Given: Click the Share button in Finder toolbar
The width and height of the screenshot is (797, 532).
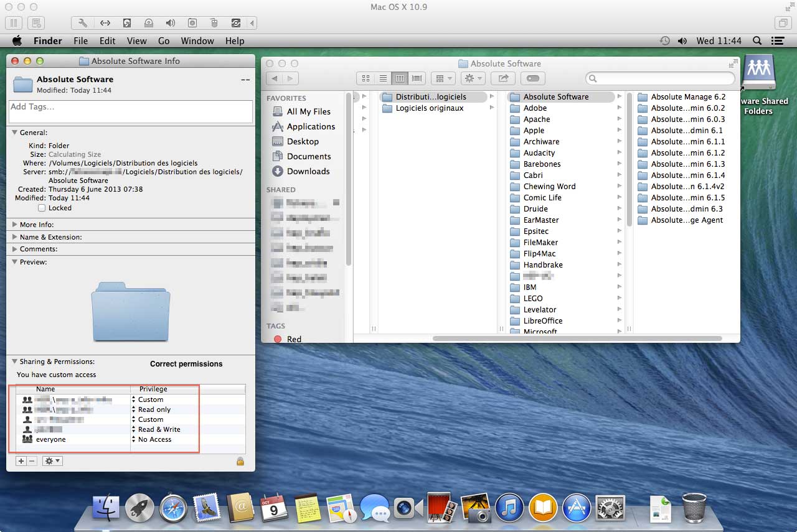Looking at the screenshot, I should click(502, 78).
